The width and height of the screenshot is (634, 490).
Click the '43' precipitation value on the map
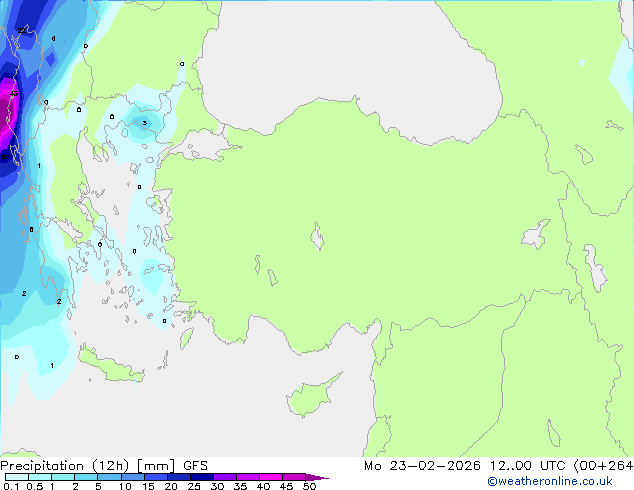click(x=14, y=94)
